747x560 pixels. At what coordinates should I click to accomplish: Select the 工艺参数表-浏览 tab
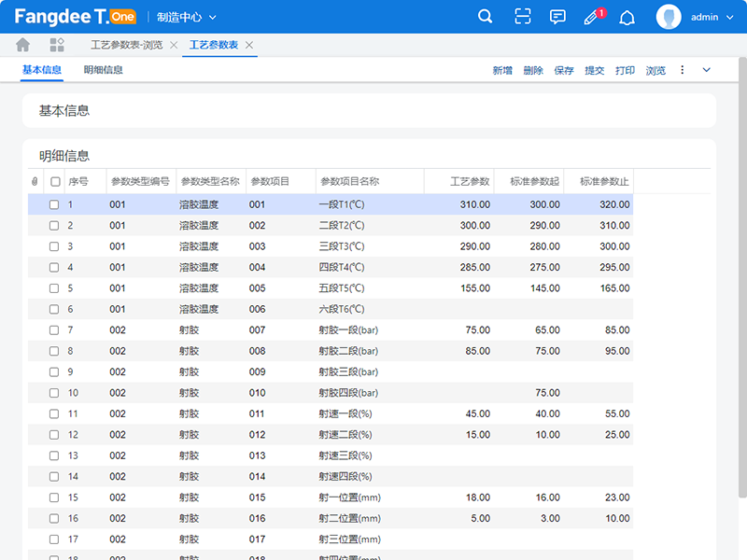coord(124,44)
